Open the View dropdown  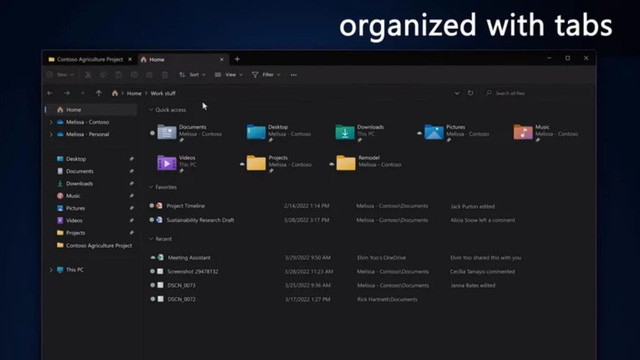tap(229, 75)
